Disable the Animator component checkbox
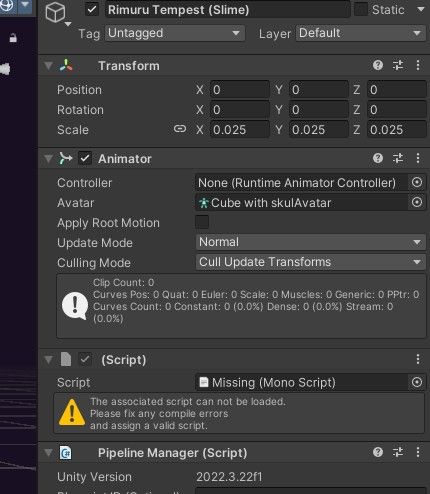430x494 pixels. pyautogui.click(x=85, y=158)
